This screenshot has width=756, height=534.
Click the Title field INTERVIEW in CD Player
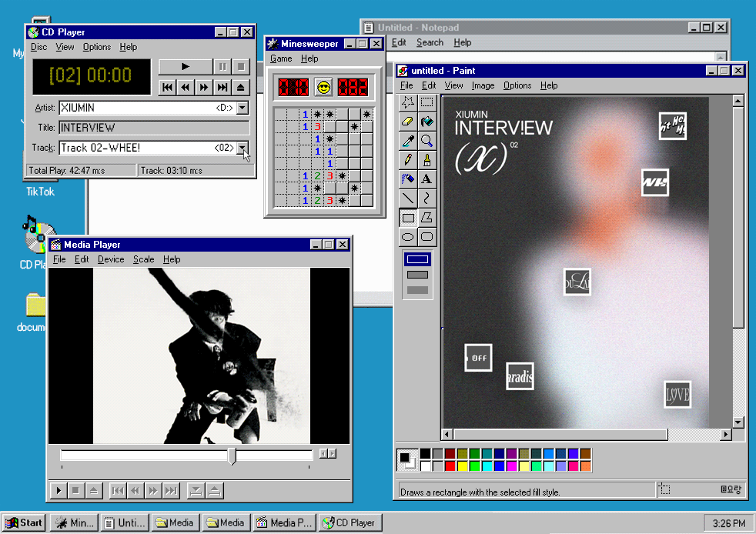click(x=154, y=128)
